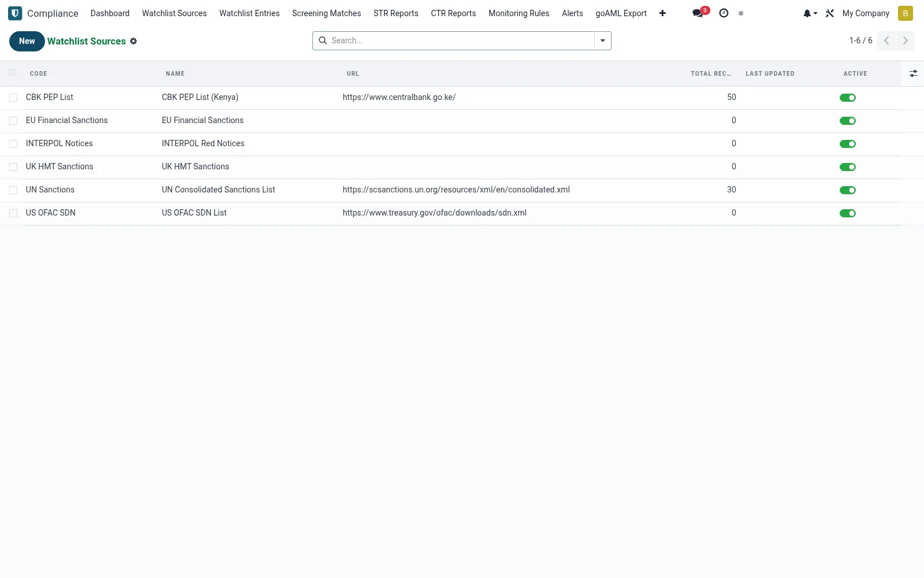Open the conversations chat icon
The height and width of the screenshot is (578, 924).
point(698,13)
